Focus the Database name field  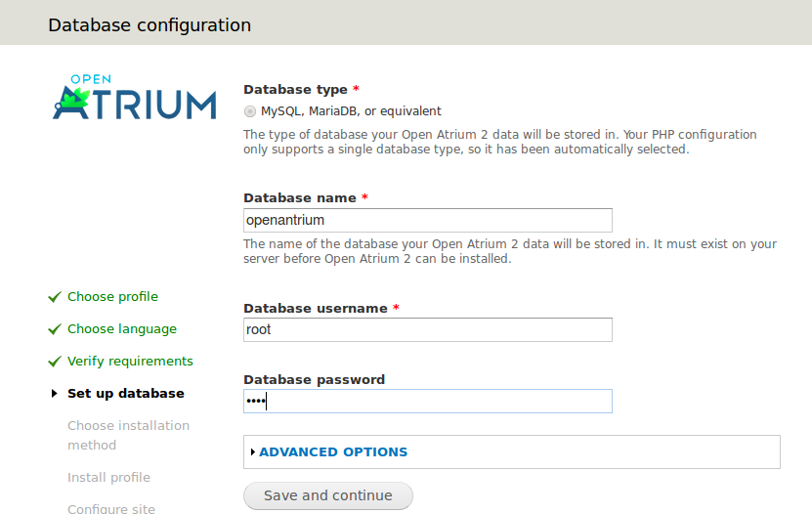tap(428, 221)
